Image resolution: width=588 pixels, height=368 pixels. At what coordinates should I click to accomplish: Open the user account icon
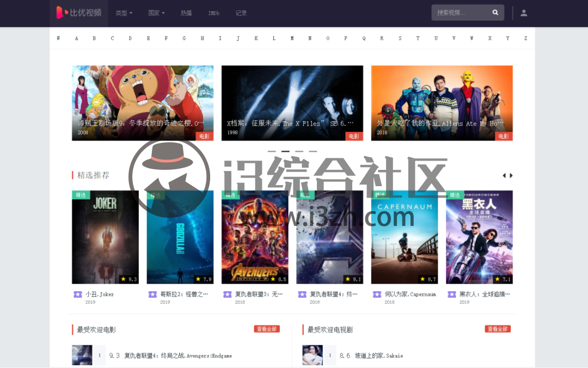point(524,13)
